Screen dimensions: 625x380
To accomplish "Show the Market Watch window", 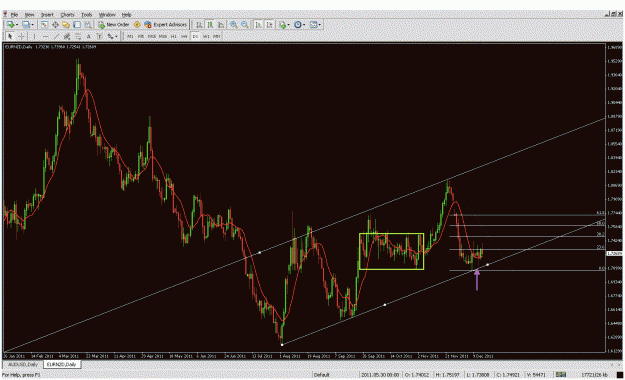I will click(x=44, y=25).
